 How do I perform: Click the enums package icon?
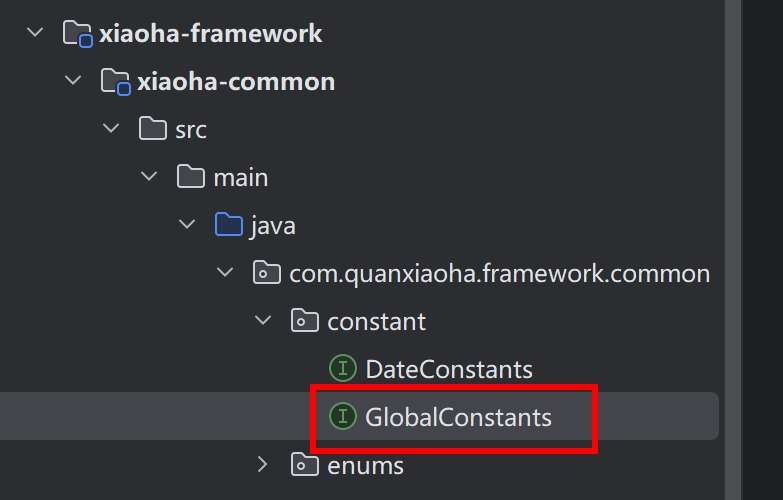[x=305, y=464]
